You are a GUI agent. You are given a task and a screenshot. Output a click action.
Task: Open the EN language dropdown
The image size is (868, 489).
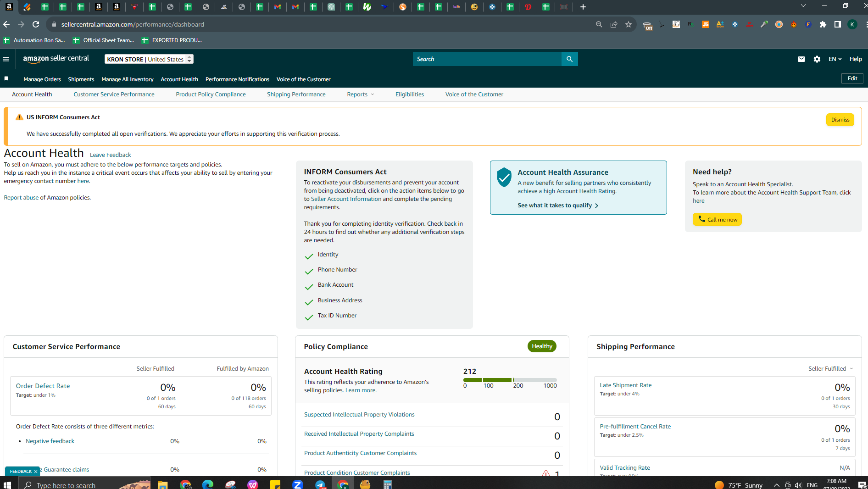point(835,59)
